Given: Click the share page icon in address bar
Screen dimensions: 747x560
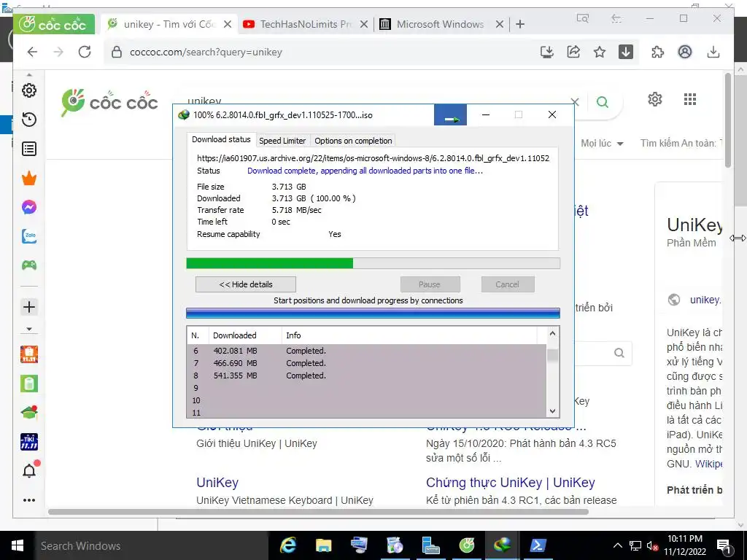Looking at the screenshot, I should tap(573, 52).
